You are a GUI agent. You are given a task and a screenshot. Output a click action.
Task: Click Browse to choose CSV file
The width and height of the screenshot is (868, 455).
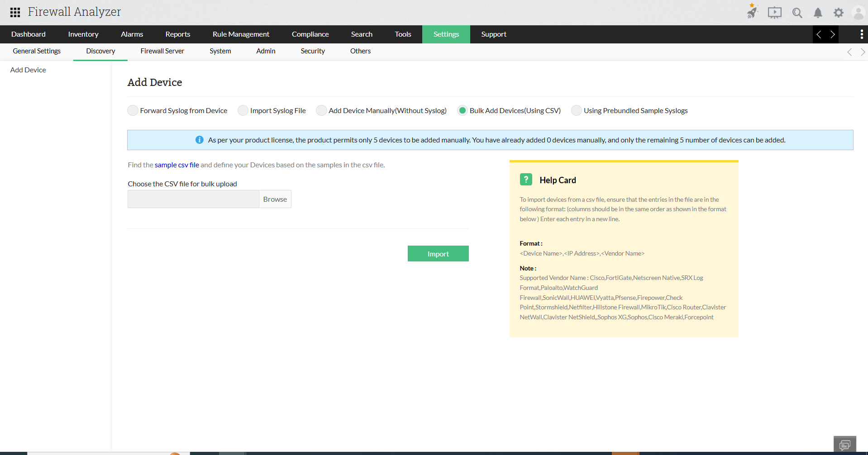click(275, 199)
